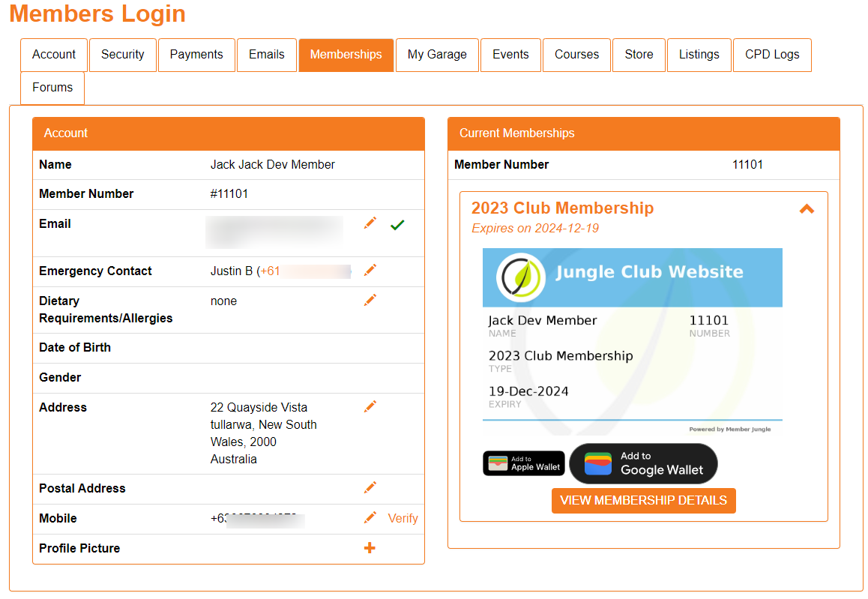Edit the Email address using the pencil icon
868x599 pixels.
point(370,223)
